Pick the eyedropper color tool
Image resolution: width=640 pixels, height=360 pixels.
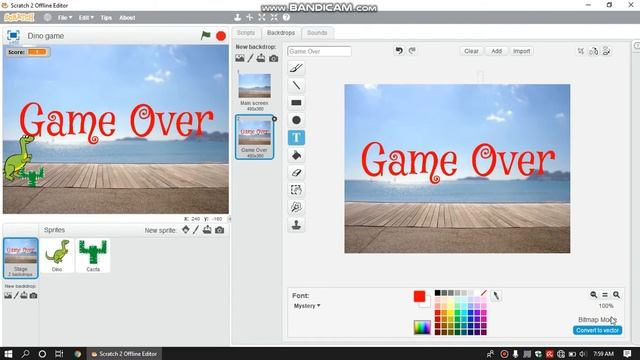tap(496, 296)
